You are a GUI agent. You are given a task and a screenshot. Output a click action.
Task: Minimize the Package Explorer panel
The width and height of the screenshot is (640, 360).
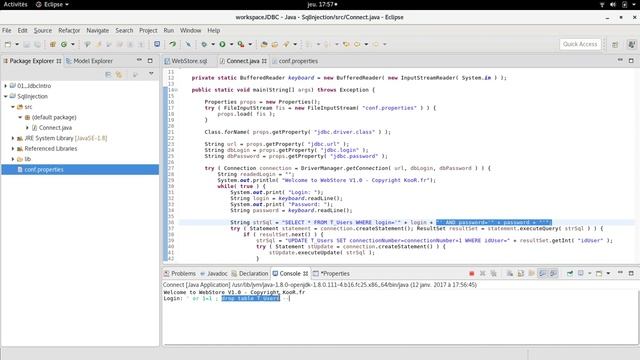(x=139, y=60)
